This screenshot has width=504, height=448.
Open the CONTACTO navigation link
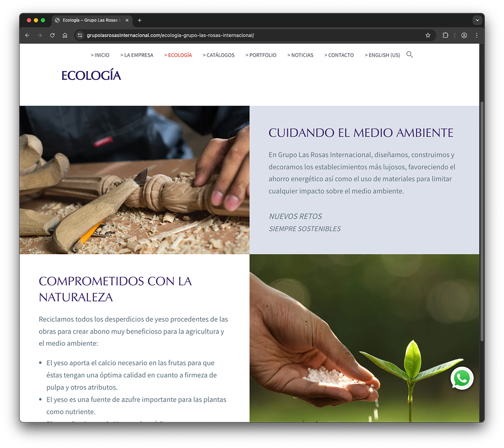(x=339, y=55)
